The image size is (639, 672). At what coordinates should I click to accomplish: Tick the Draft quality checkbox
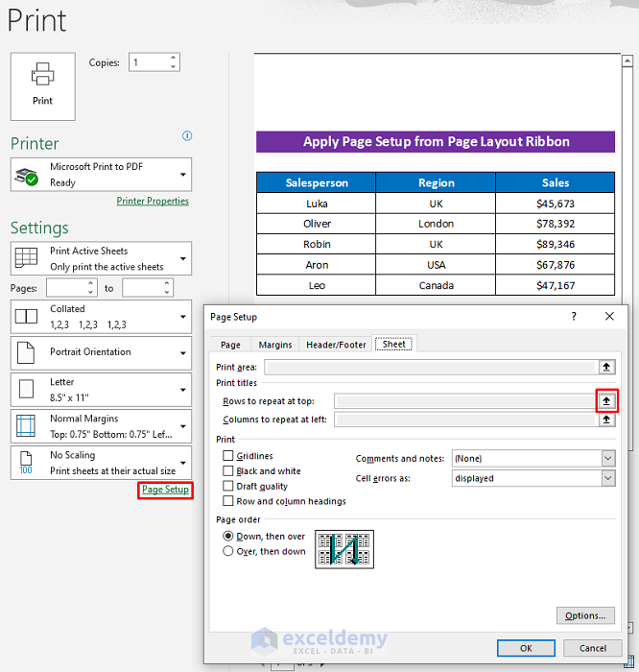[228, 486]
